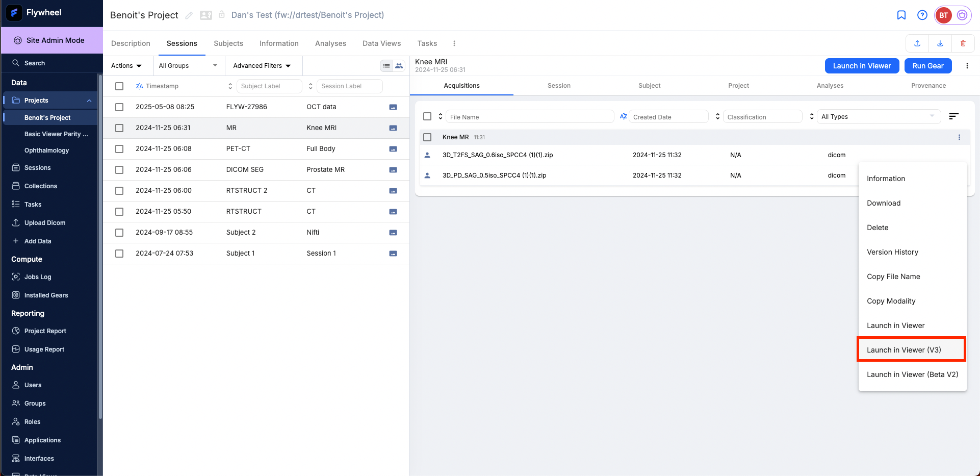The image size is (980, 476).
Task: Expand the Advanced Filters dropdown
Action: tap(262, 66)
